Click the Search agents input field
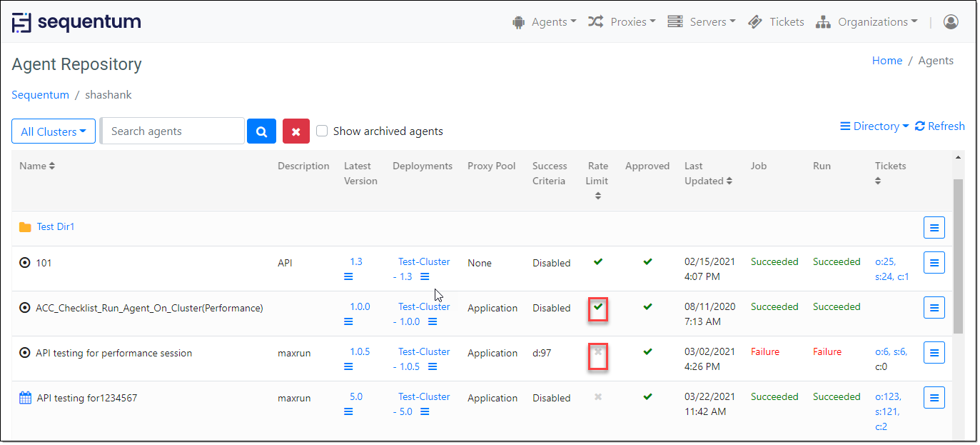Viewport: 980px width, 445px height. pyautogui.click(x=173, y=131)
